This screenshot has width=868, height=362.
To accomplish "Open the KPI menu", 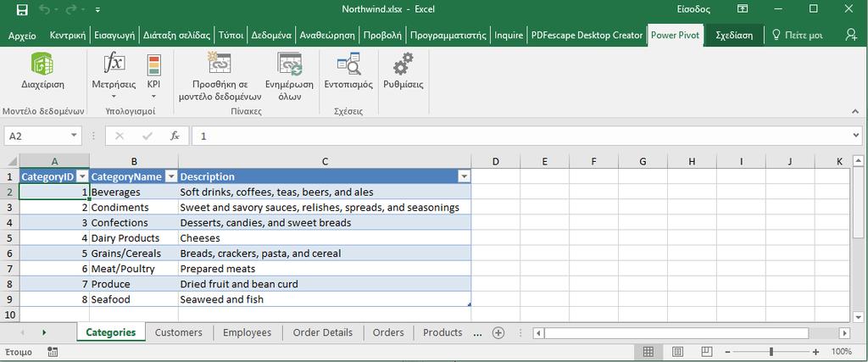I will click(154, 75).
